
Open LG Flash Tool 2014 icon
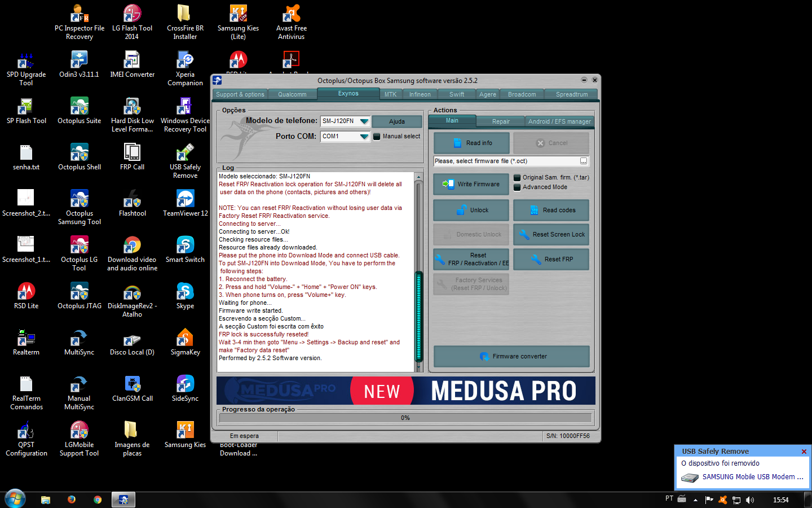coord(132,23)
